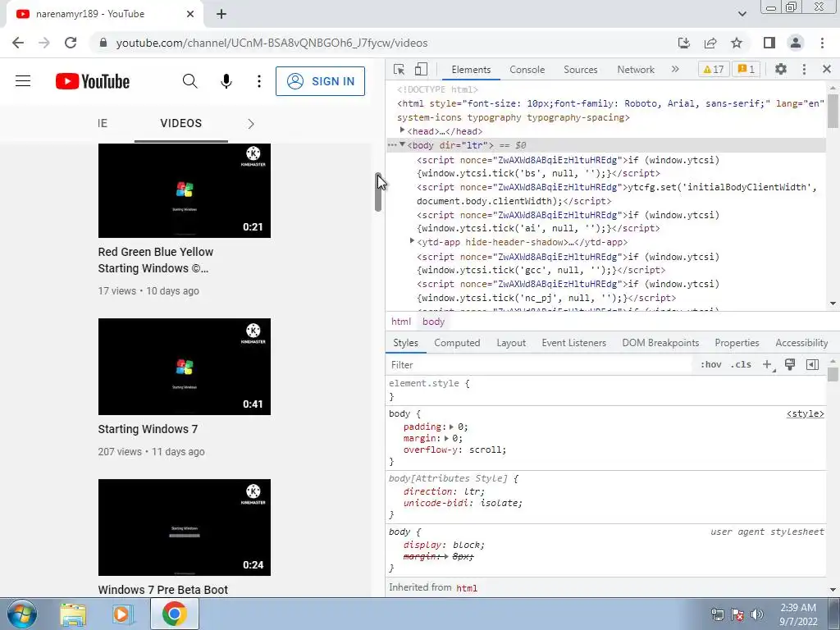Click the YouTube logo
The width and height of the screenshot is (840, 630).
tap(93, 81)
